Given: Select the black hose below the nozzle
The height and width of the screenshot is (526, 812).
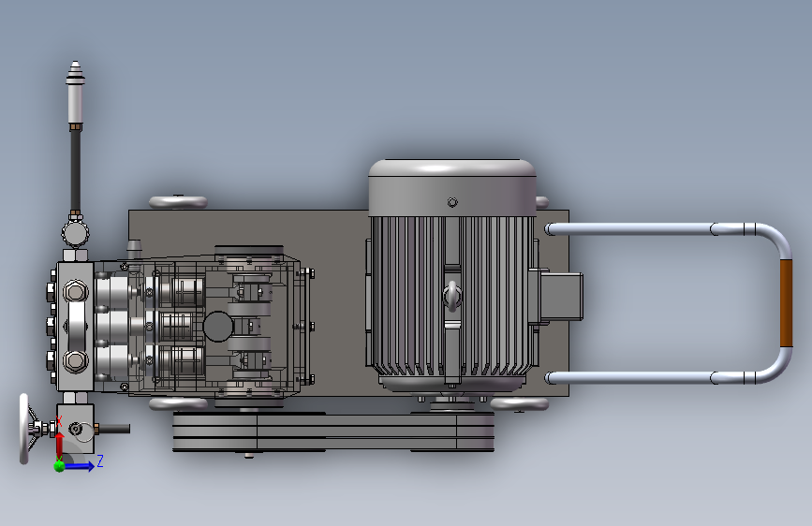Looking at the screenshot, I should tap(76, 169).
